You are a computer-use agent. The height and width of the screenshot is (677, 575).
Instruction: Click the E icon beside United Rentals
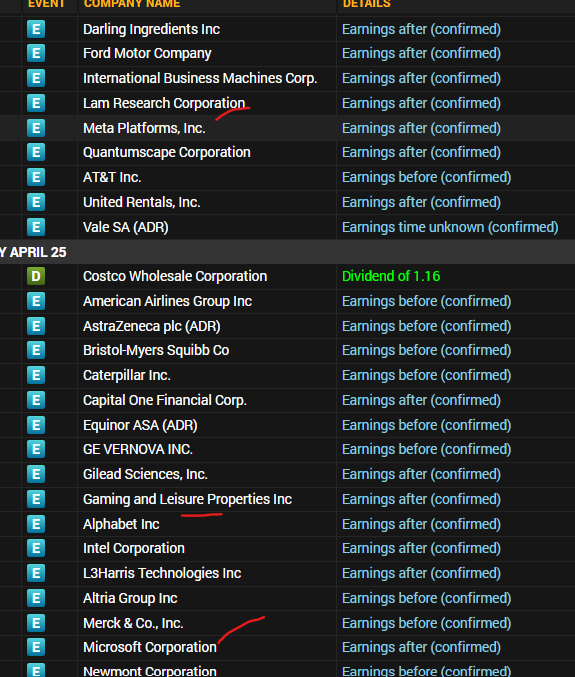pyautogui.click(x=36, y=202)
